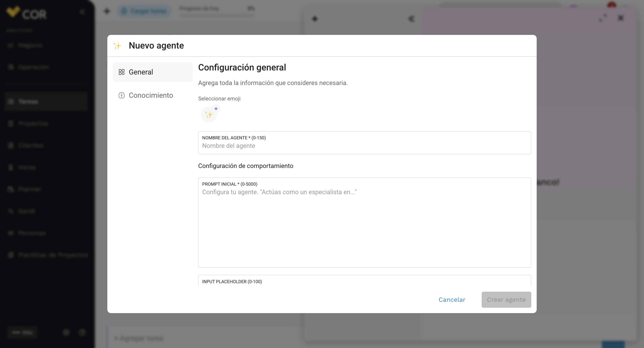The height and width of the screenshot is (348, 644).
Task: Click the sparkle icon beside the Nuevo agente title
Action: (117, 45)
